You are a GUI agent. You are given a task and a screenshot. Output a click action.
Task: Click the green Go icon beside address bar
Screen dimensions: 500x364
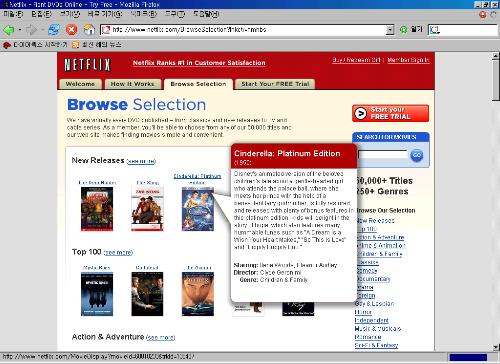point(404,30)
